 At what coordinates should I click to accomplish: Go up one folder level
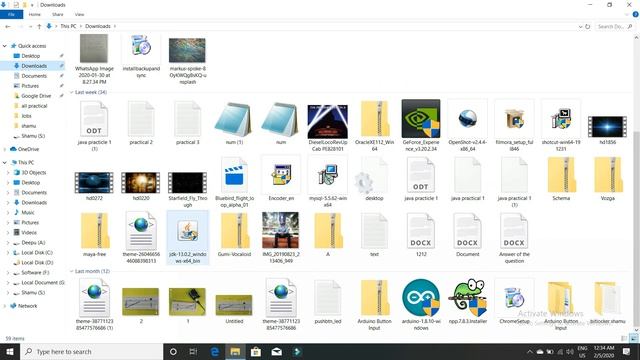pos(39,27)
